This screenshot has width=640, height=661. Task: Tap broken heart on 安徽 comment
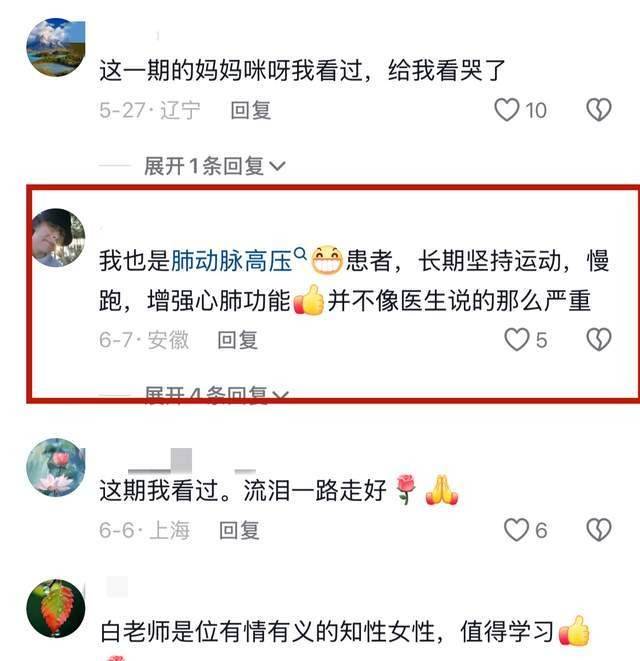tap(599, 340)
